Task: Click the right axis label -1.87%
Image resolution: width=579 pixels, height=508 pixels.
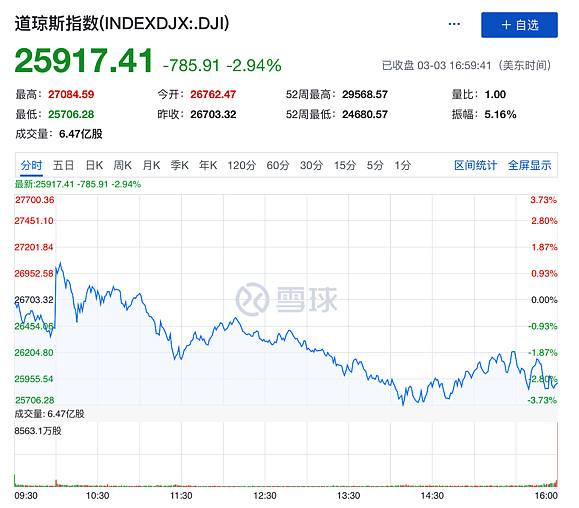Action: point(542,353)
